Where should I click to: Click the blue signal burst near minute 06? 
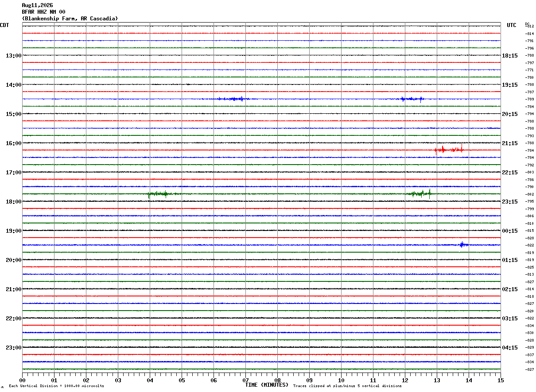232,99
